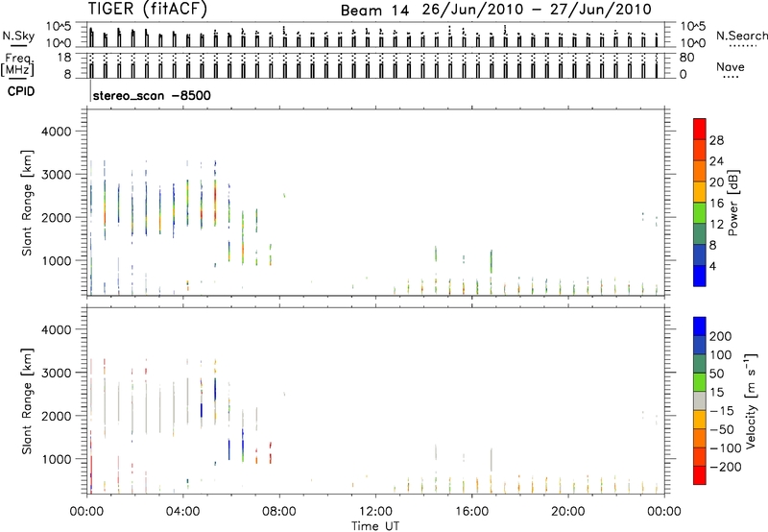Screen dimensions: 768x532
Task: Click the 'Velocity [m s-1]' colorbar title
Action: tap(750, 400)
